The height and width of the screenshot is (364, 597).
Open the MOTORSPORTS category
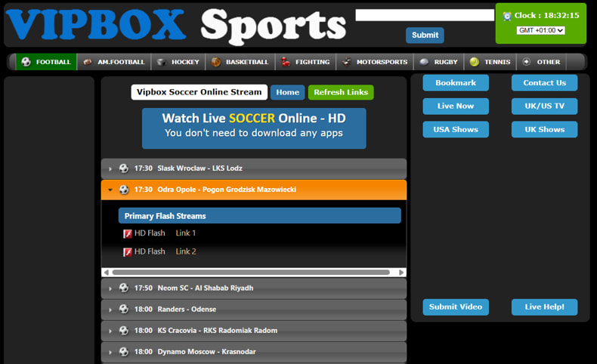[x=375, y=62]
